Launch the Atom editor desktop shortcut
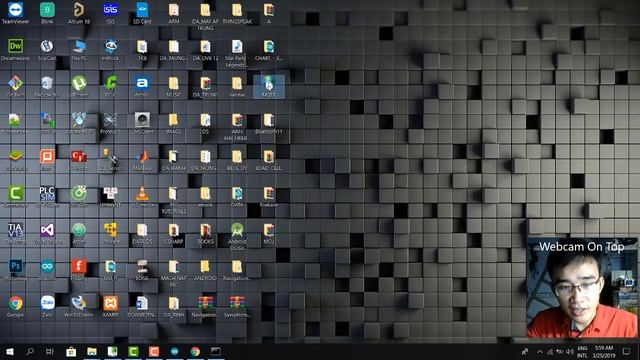This screenshot has width=640, height=360. pos(79,233)
